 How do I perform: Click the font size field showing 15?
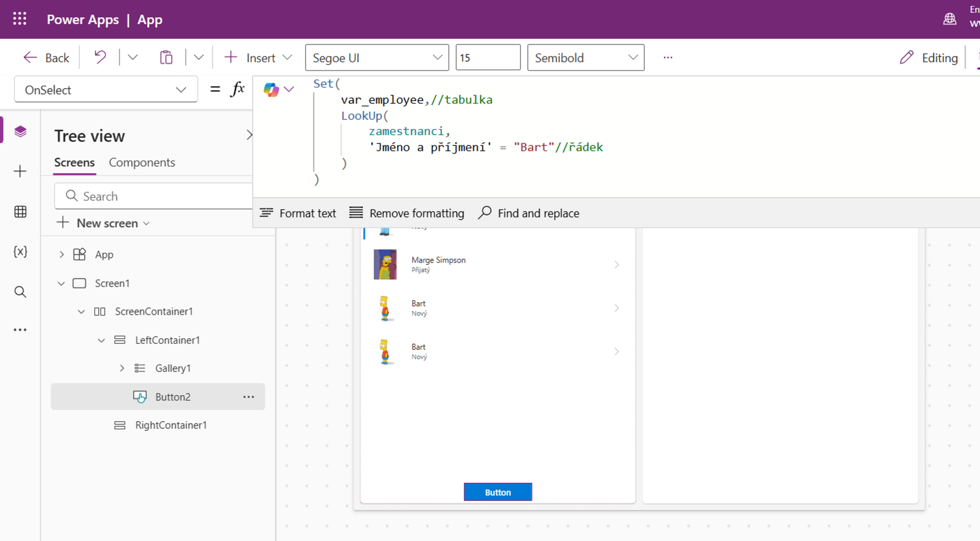click(487, 58)
